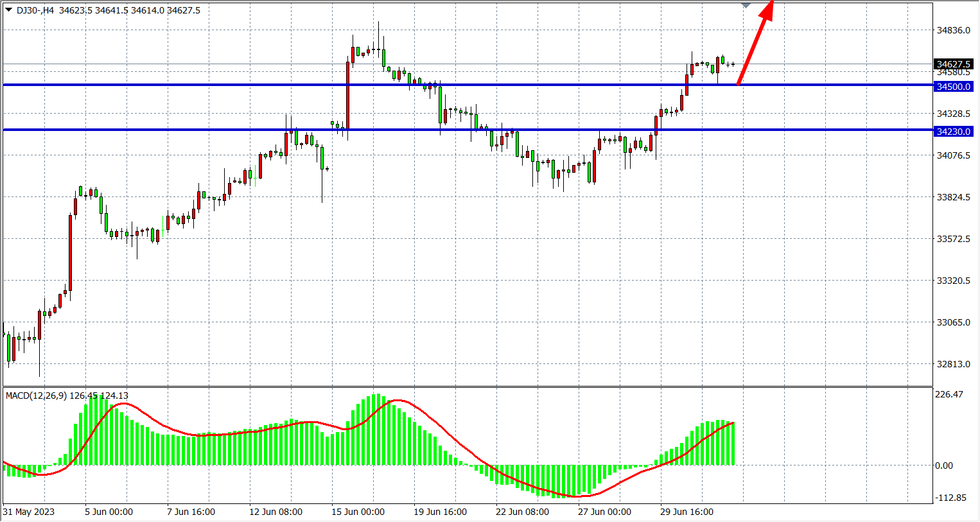Click the 15 Jun 00:00 time axis label
Viewport: 980px width, 522px height.
358,512
